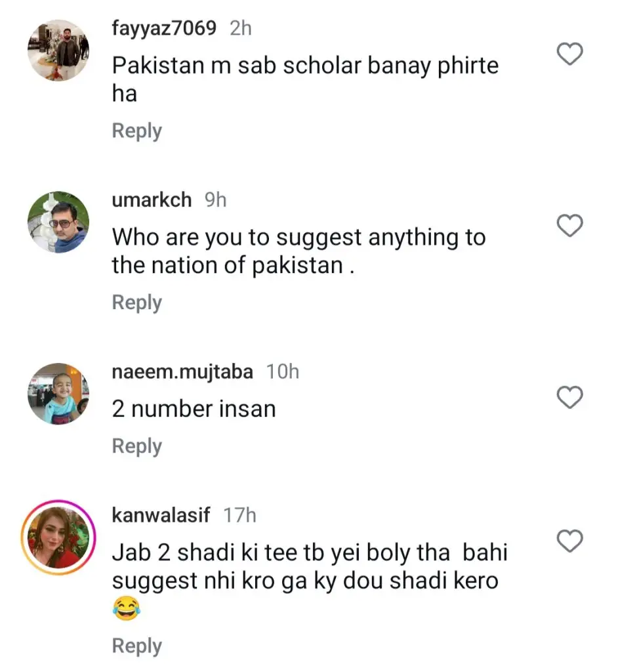Reply to naeem.mujtaba's comment
The width and height of the screenshot is (618, 672).
coord(136,446)
